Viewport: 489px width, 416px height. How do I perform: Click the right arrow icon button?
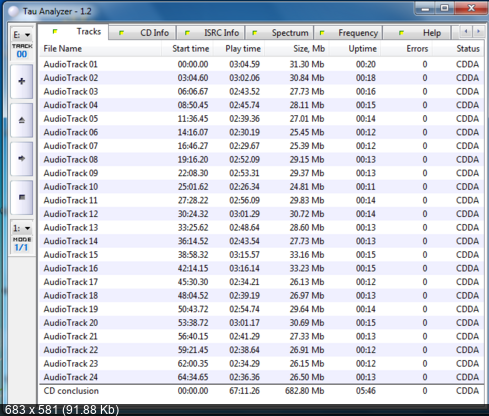(x=22, y=159)
